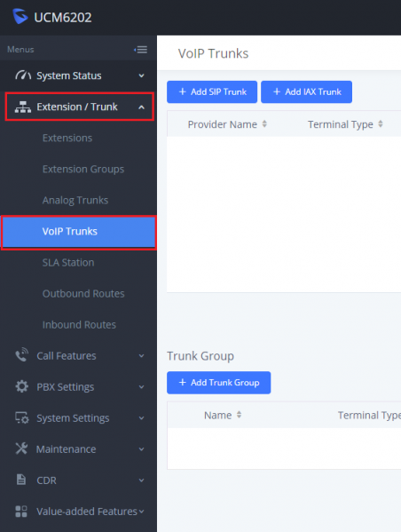Click the Call Features phone icon
401x532 pixels.
(x=22, y=355)
